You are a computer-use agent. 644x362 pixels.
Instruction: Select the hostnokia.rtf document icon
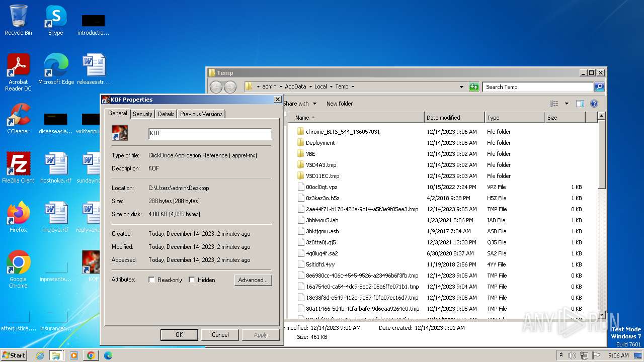click(x=56, y=168)
